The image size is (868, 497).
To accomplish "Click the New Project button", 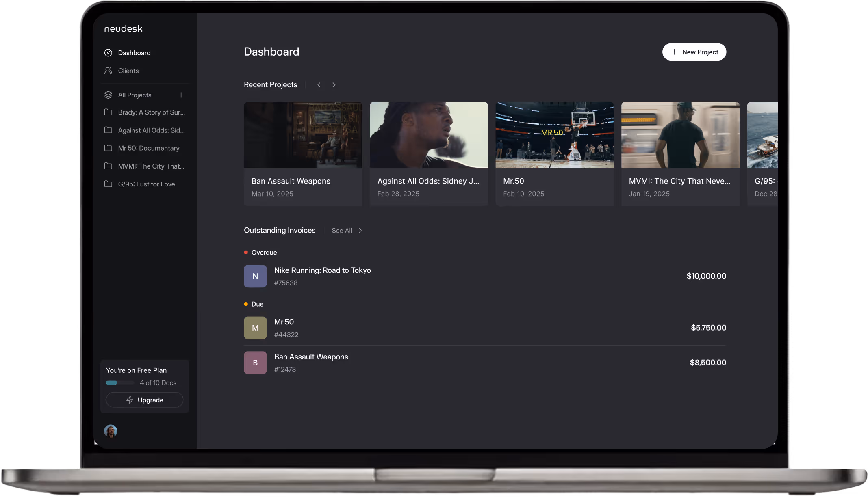I will point(694,52).
